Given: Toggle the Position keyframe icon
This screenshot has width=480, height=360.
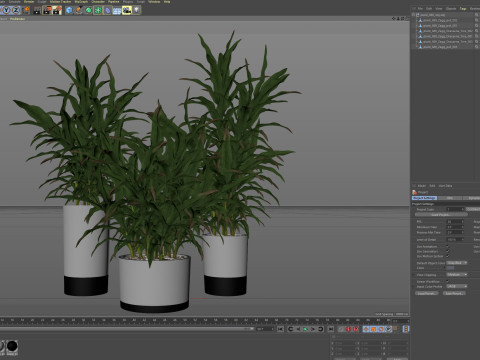Looking at the screenshot, I should click(366, 329).
